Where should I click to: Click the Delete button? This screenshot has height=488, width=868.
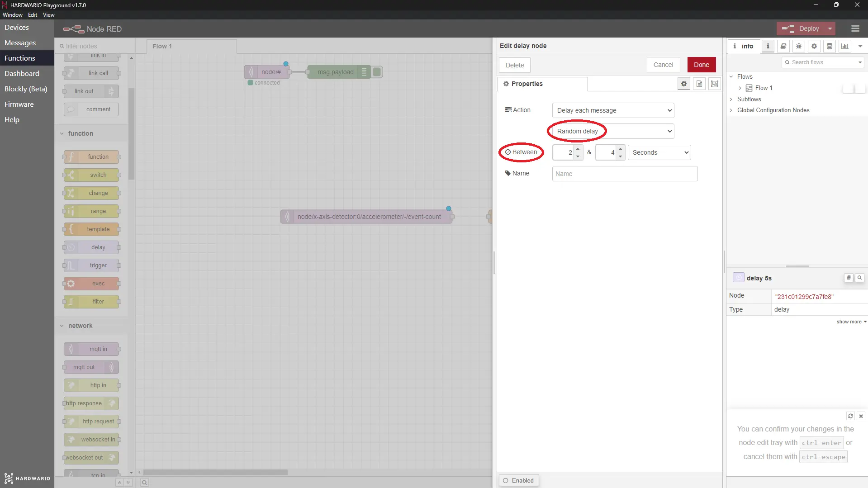(x=515, y=65)
